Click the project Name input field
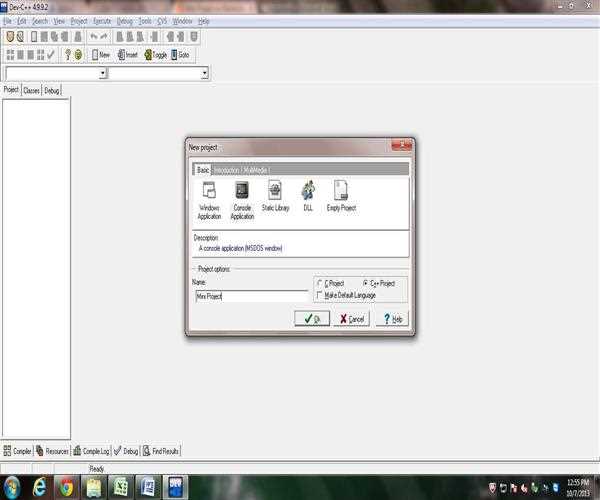This screenshot has width=600, height=500. (x=250, y=297)
